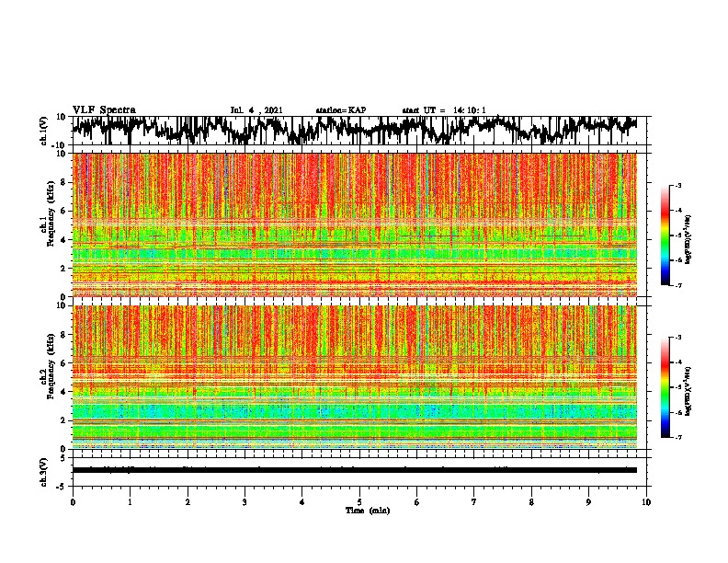Click the 'VLF Spectra' title text
This screenshot has width=728, height=563.
pos(104,110)
